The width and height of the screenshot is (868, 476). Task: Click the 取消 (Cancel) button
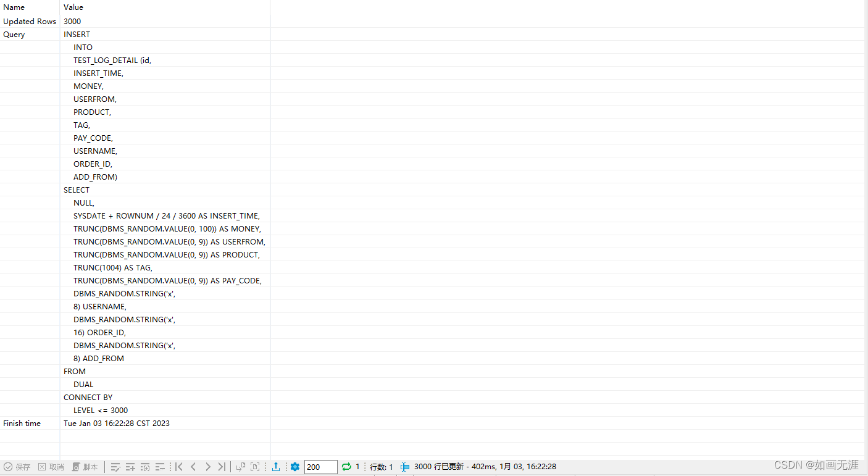pos(51,467)
